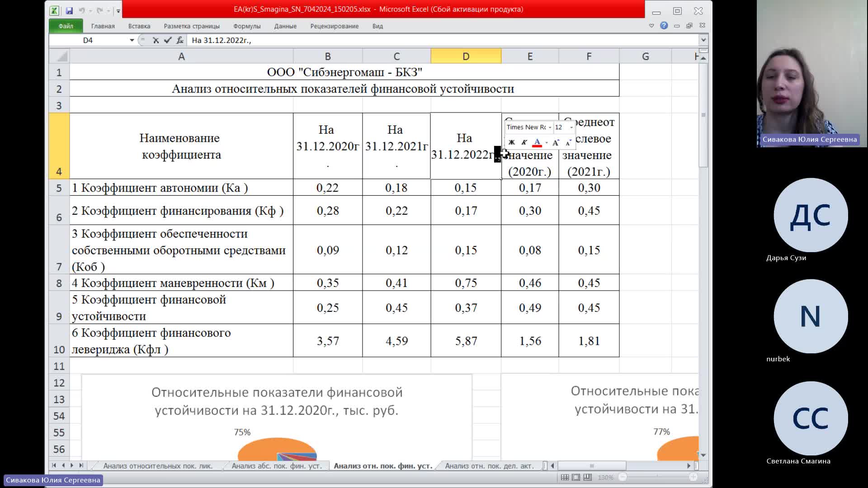Open sheet Анализ абс. пок. фин. уст.
Viewport: 868px width, 488px height.
277,466
